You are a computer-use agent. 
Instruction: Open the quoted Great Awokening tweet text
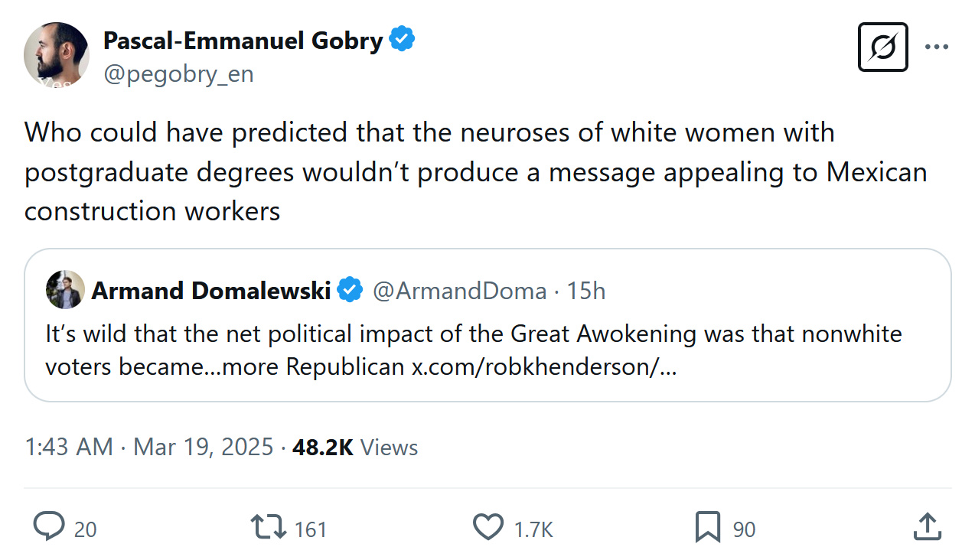coord(473,335)
